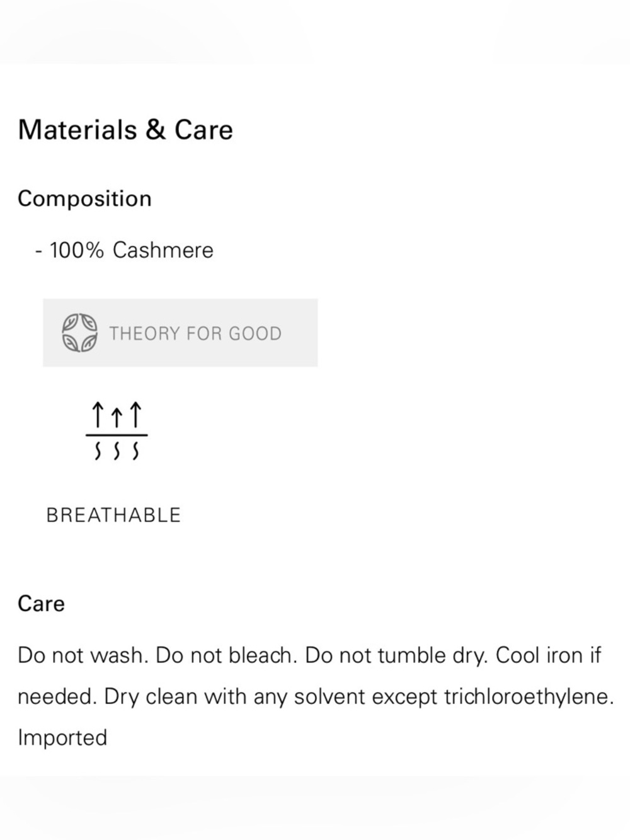Select the 100% Cashmere composition line
The width and height of the screenshot is (630, 840).
[x=124, y=250]
